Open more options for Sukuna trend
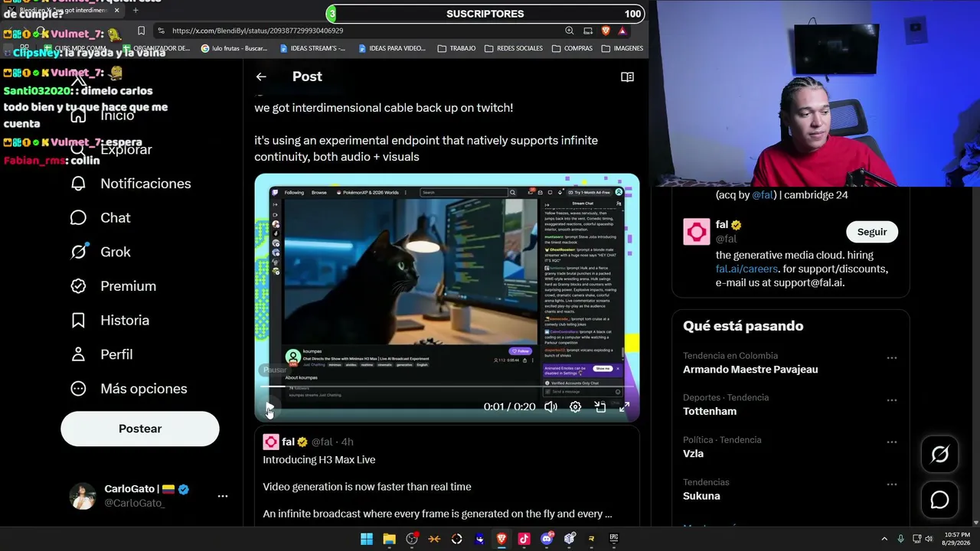980x551 pixels. 891,484
